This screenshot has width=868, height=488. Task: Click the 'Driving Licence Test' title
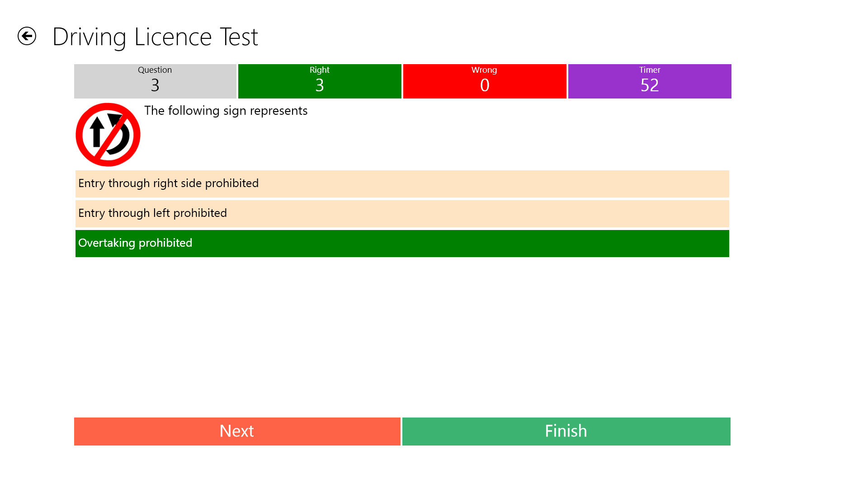click(156, 36)
